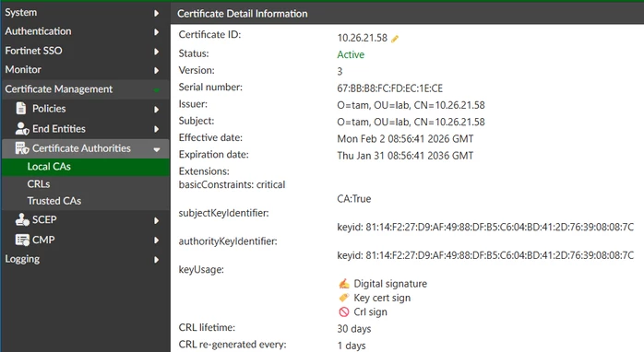Select Policies in sidebar
Screen dimensions: 644x352
pos(85,109)
